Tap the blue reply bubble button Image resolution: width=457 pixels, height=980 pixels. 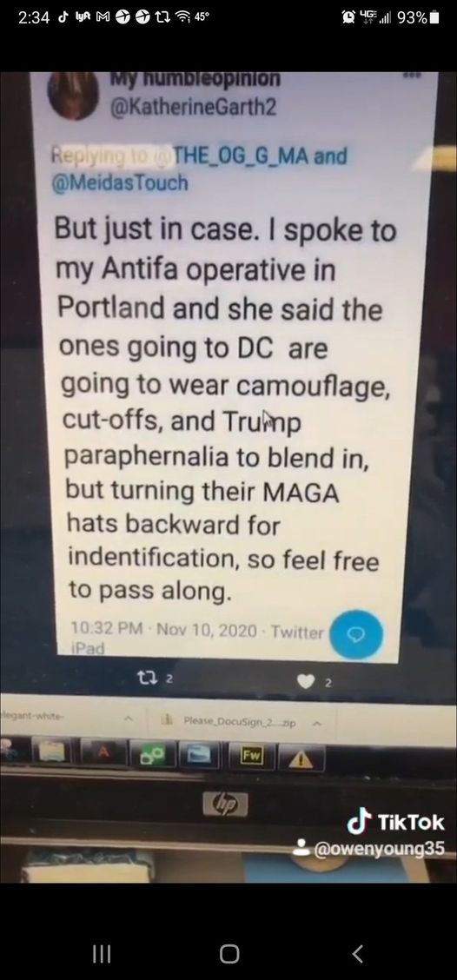tap(355, 633)
